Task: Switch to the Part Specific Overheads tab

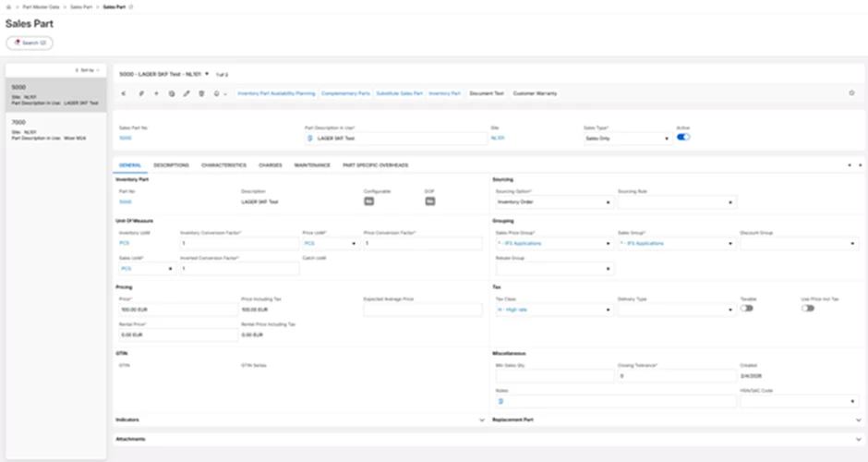Action: (x=375, y=165)
